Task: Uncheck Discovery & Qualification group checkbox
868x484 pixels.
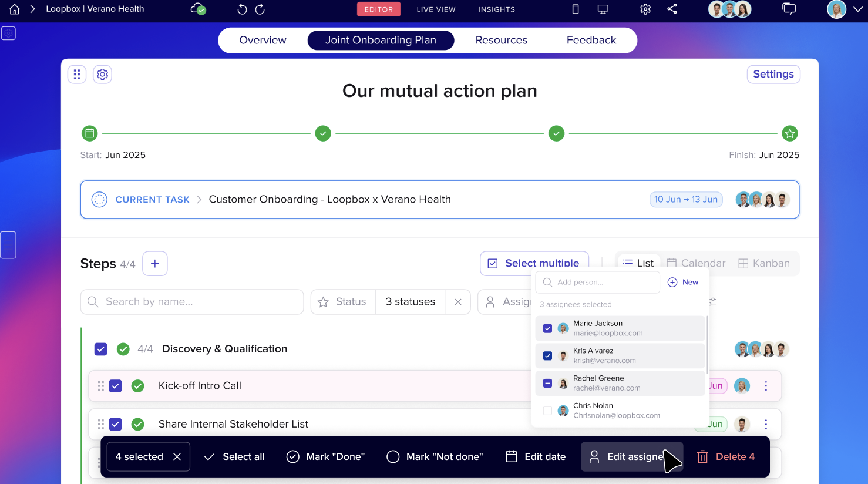Action: (101, 349)
